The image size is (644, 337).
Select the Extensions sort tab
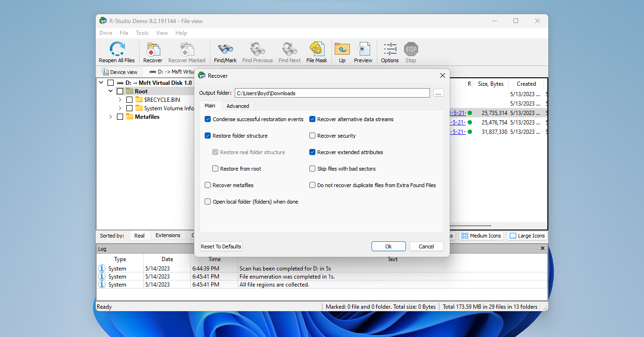[x=168, y=235]
